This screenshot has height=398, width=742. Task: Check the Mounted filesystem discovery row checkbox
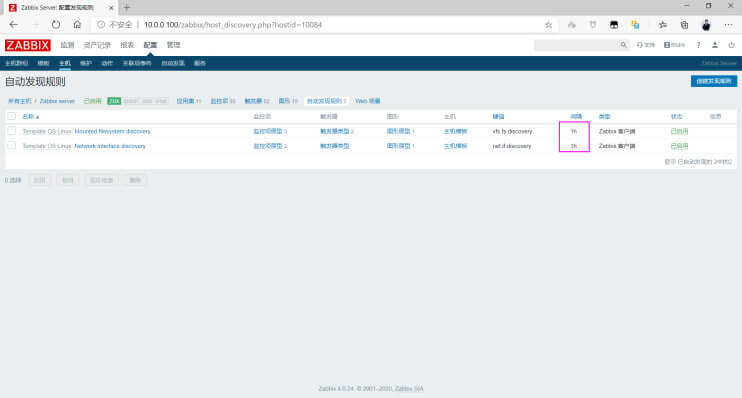(x=12, y=131)
